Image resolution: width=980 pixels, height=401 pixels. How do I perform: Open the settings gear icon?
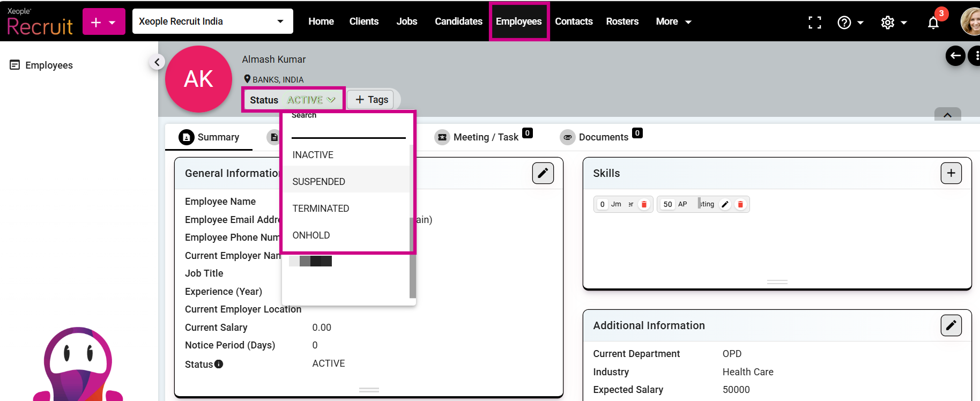tap(888, 23)
